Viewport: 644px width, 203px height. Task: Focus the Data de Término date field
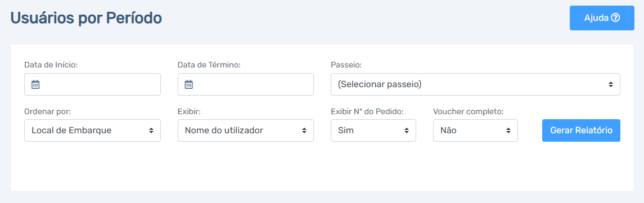pyautogui.click(x=246, y=84)
